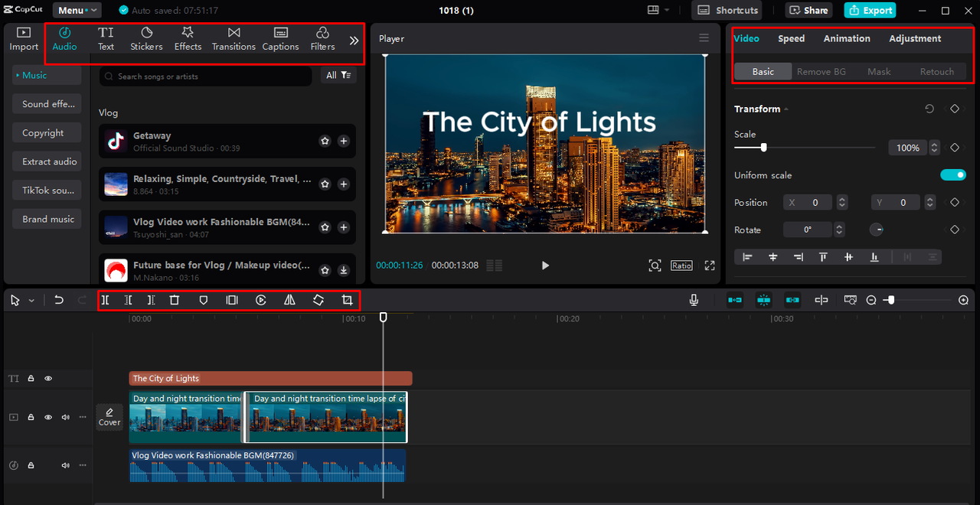
Task: Select the Remove BG sub-tab
Action: point(821,71)
